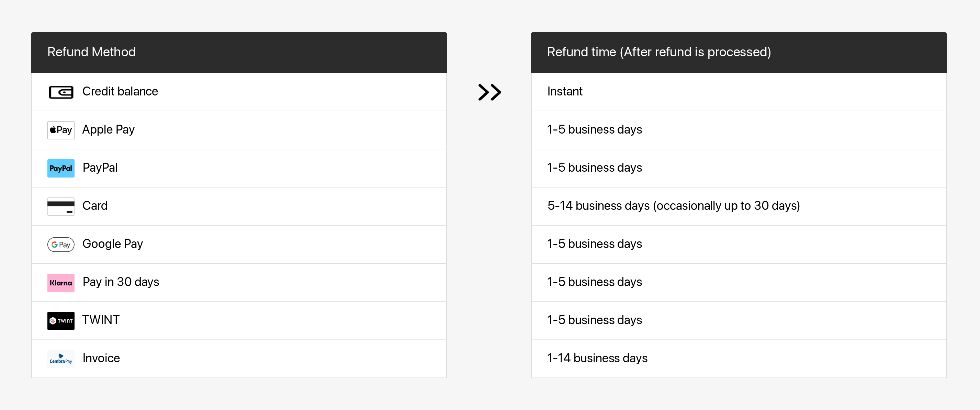Screen dimensions: 980x410
Task: Click the black TWINT logo icon
Action: (61, 321)
